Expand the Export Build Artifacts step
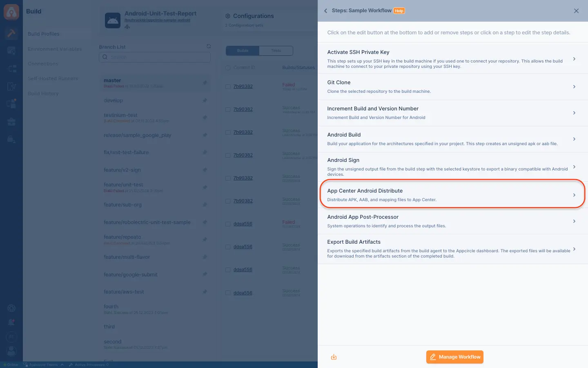The image size is (588, 368). [453, 249]
